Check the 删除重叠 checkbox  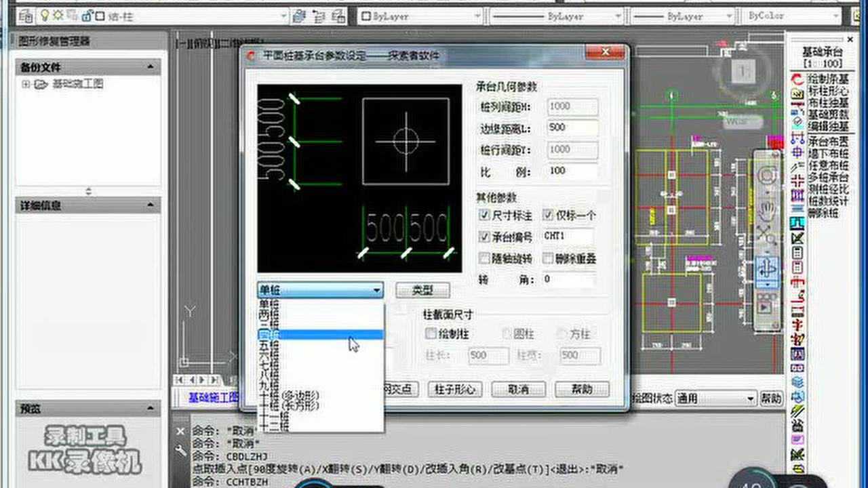[x=549, y=258]
